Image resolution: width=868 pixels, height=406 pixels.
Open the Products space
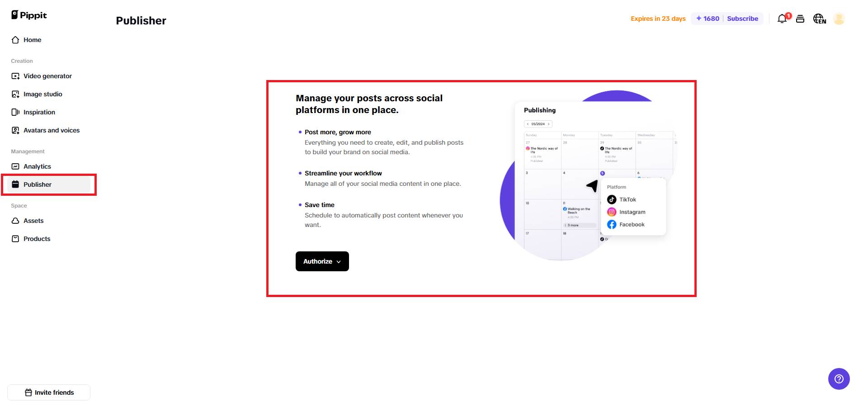coord(37,239)
